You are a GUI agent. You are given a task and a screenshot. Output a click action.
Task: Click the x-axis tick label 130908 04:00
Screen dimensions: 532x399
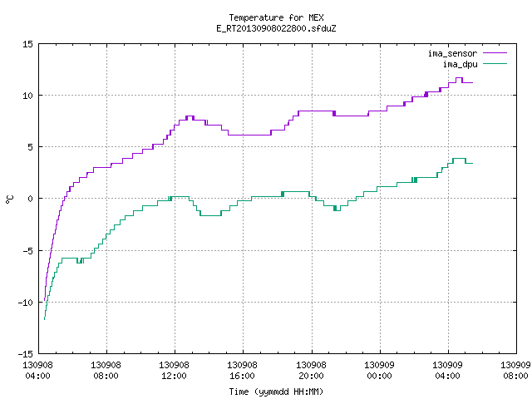(37, 370)
